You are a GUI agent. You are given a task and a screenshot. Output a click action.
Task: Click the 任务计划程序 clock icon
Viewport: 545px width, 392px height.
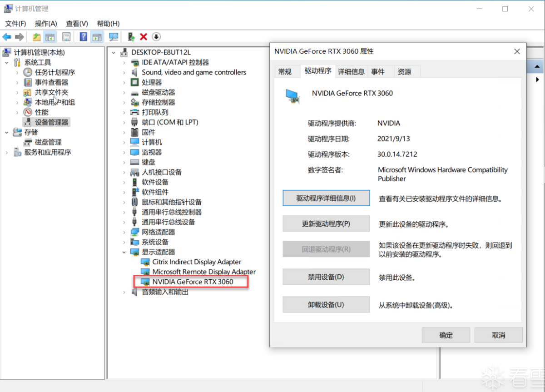[x=28, y=72]
